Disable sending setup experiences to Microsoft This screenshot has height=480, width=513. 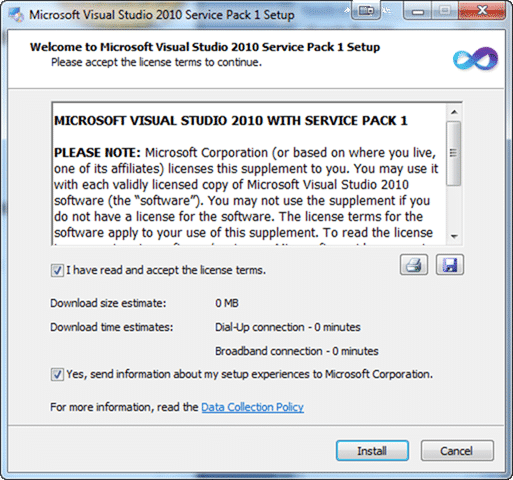(57, 374)
